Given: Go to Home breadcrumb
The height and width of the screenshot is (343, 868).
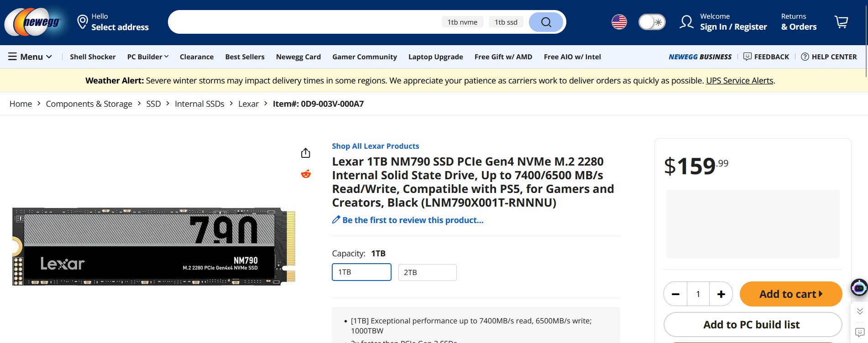Looking at the screenshot, I should tap(21, 104).
